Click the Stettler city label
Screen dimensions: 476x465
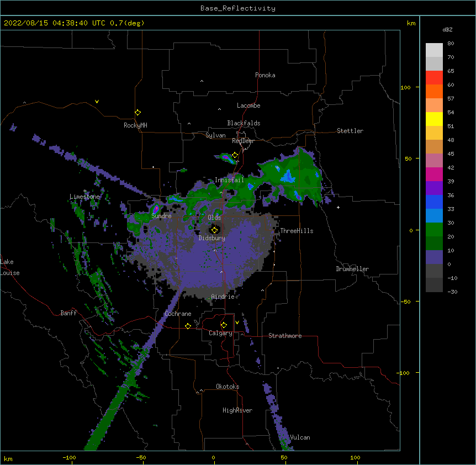coord(350,131)
